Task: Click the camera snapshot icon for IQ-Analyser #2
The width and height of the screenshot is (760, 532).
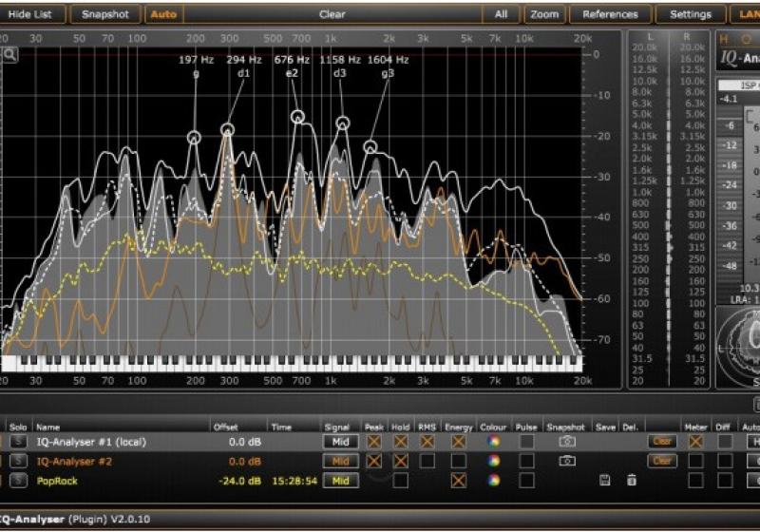Action: tap(567, 461)
